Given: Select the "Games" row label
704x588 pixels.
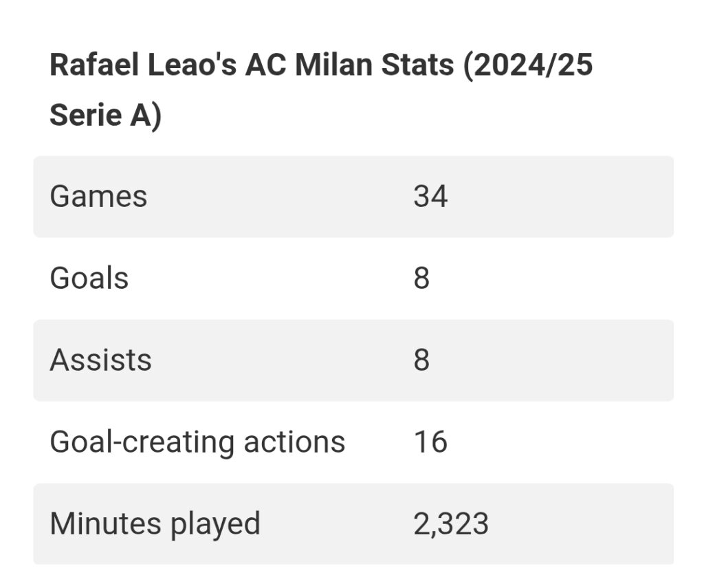Looking at the screenshot, I should [98, 197].
